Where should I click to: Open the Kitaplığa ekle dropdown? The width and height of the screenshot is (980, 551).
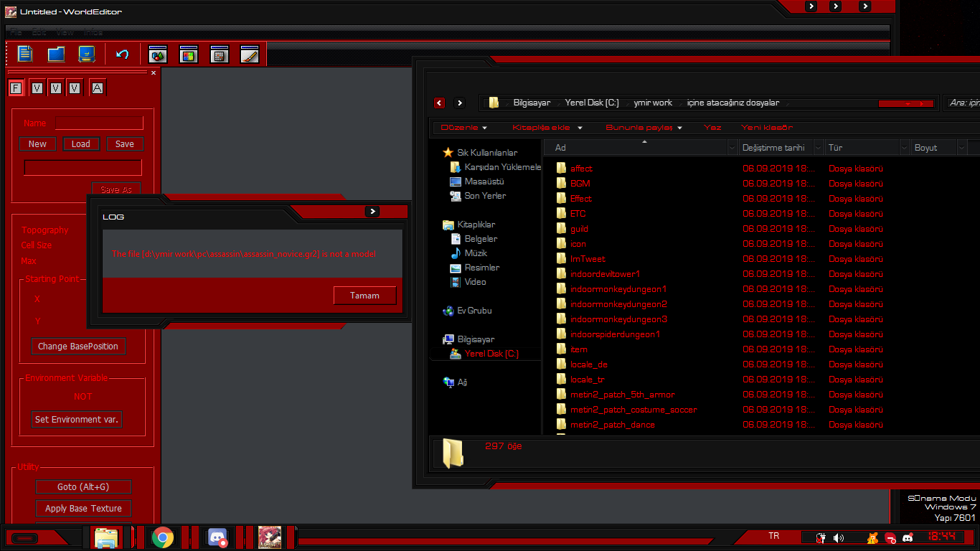pos(547,128)
